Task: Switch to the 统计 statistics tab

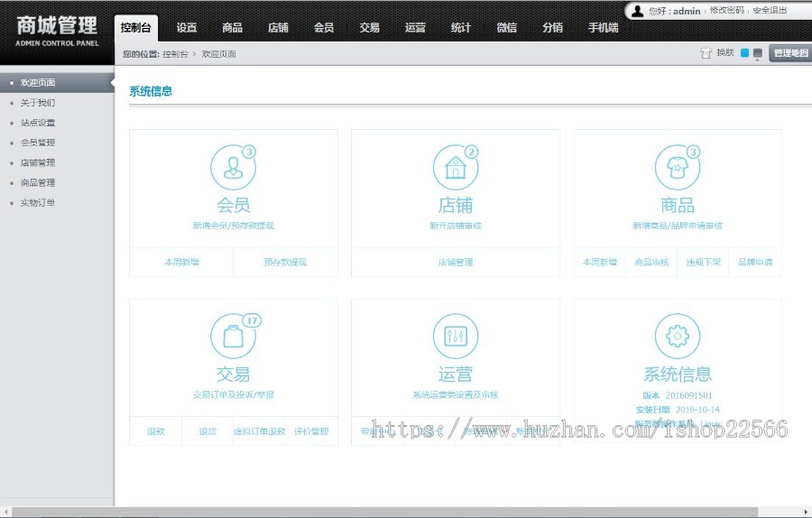Action: click(x=461, y=28)
